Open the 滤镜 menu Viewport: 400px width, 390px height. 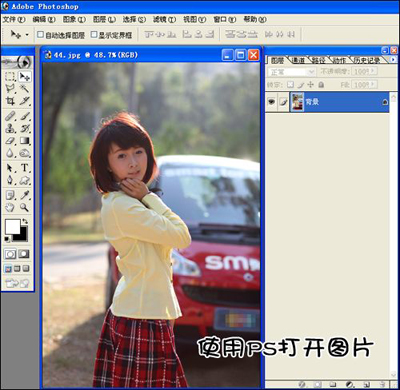[164, 19]
